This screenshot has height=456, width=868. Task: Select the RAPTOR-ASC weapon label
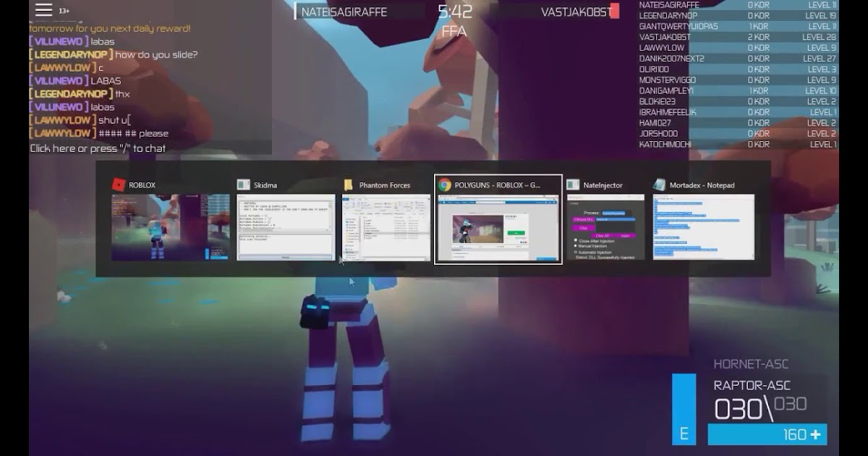click(x=752, y=386)
